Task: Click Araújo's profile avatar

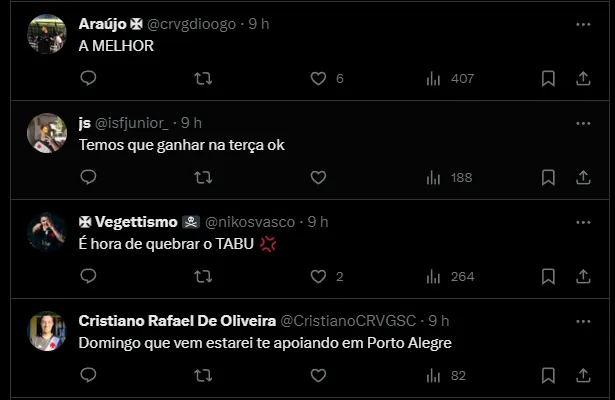Action: click(46, 34)
